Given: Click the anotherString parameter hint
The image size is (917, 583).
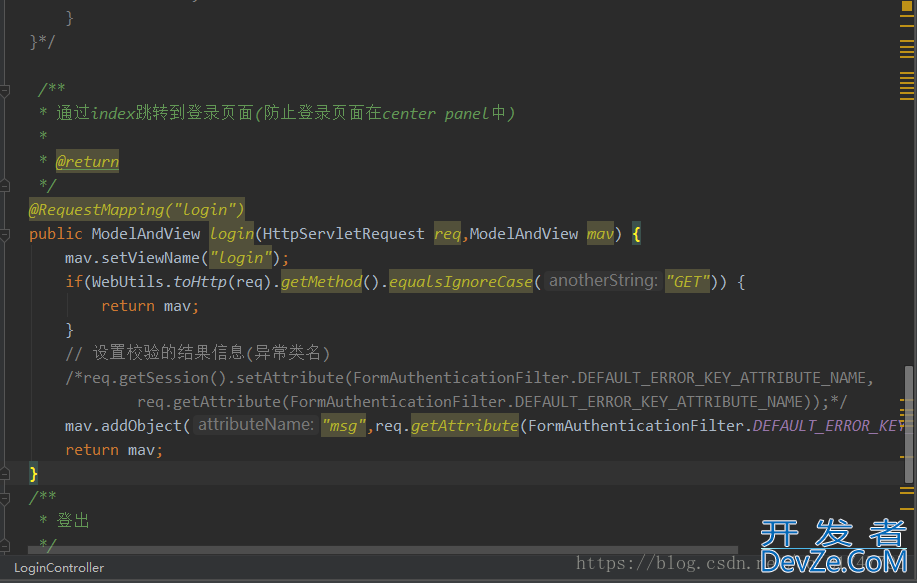Looking at the screenshot, I should click(602, 281).
